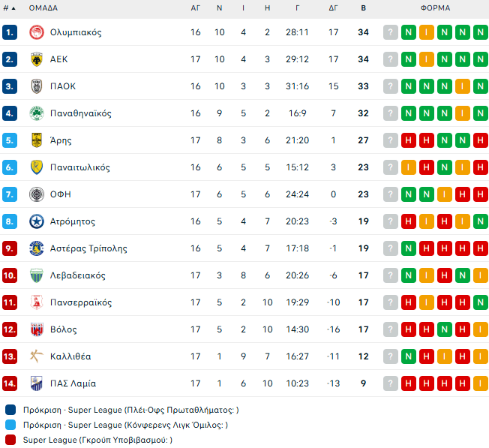This screenshot has width=489, height=448.
Task: Open the Λεβαδειακός team name link
Action: click(x=77, y=275)
